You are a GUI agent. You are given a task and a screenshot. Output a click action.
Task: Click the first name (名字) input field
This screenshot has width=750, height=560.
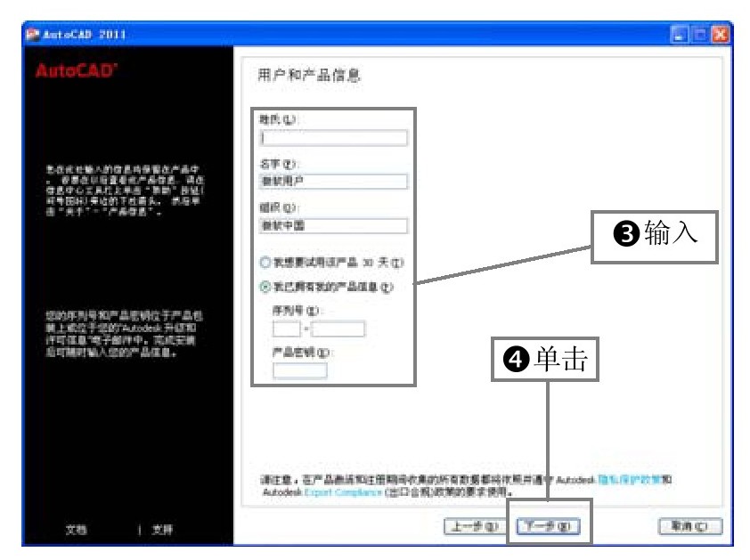tap(333, 182)
